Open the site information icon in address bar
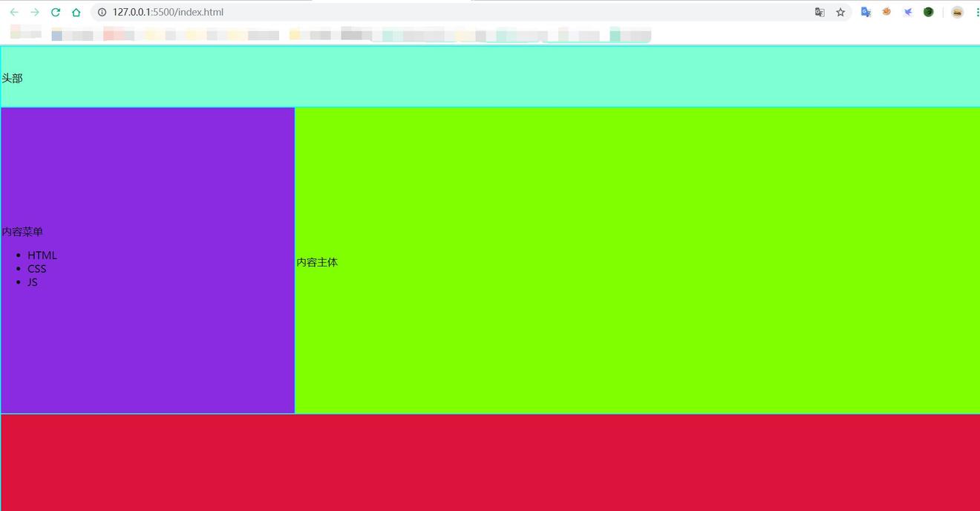The image size is (980, 511). tap(102, 12)
